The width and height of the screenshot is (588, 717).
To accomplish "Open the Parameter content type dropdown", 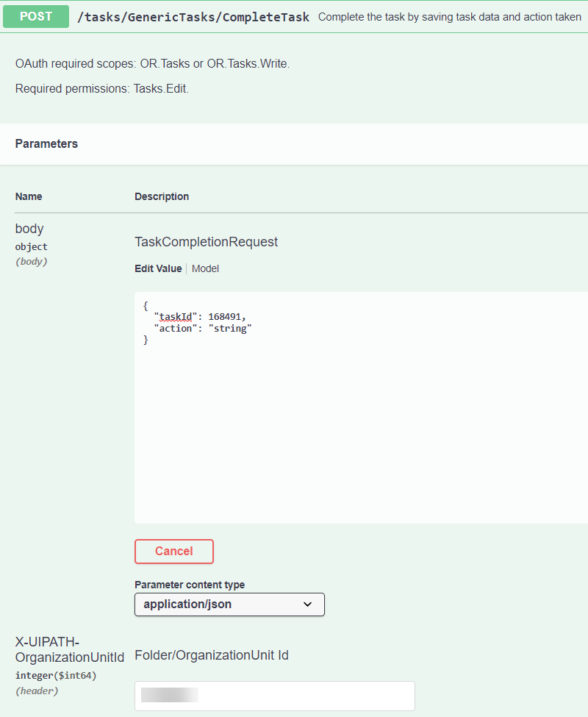I will [229, 604].
